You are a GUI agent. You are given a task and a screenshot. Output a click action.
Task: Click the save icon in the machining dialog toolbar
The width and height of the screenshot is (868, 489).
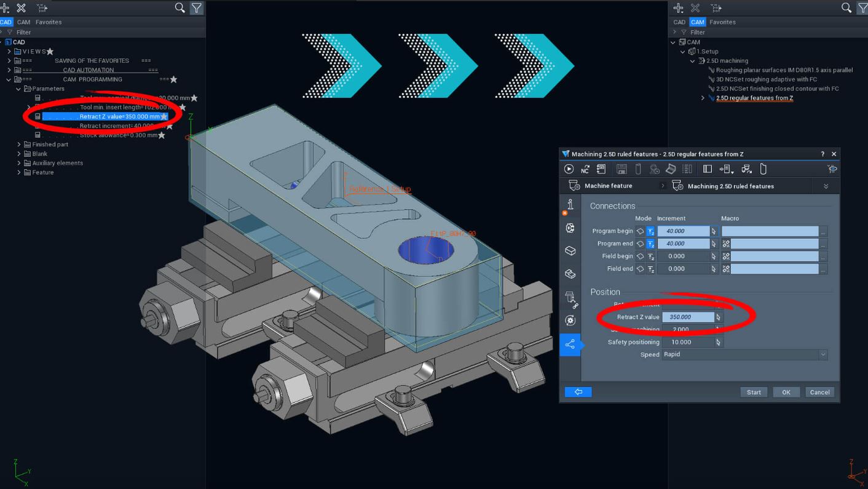point(621,169)
